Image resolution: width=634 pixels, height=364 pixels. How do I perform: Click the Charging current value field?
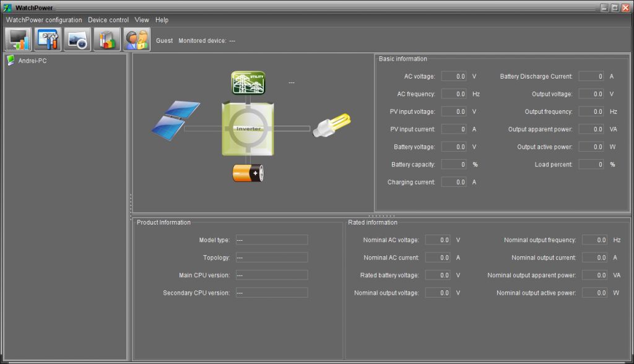(454, 182)
